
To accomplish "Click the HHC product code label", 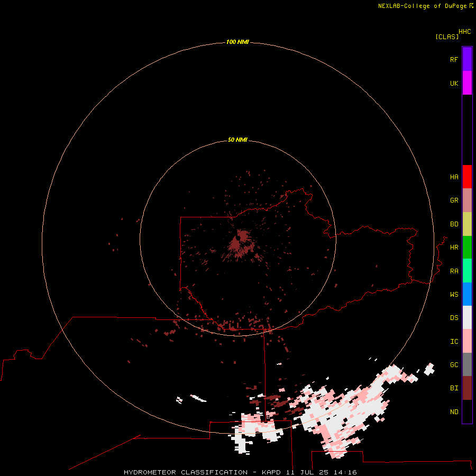I will pyautogui.click(x=464, y=32).
